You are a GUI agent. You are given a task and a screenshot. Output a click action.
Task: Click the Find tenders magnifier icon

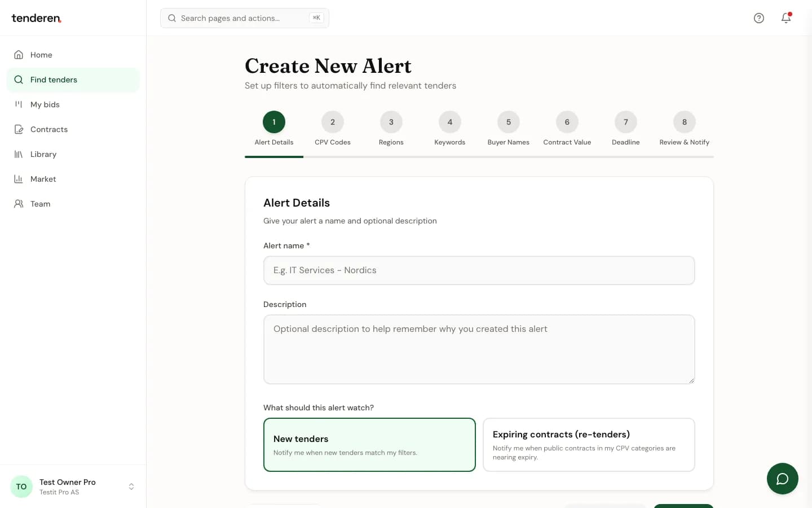point(19,80)
